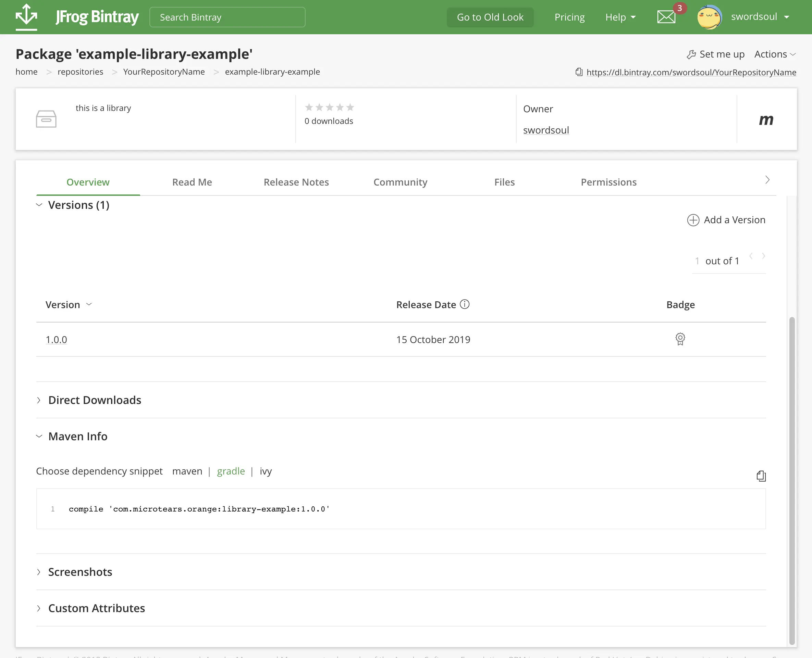Expand the Direct Downloads section
Viewport: 812px width, 658px height.
tap(95, 400)
